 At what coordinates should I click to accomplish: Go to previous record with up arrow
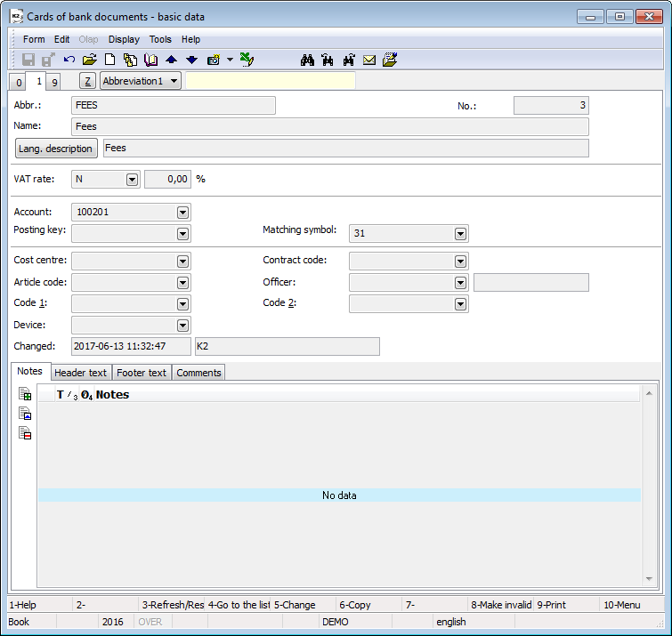tap(171, 60)
